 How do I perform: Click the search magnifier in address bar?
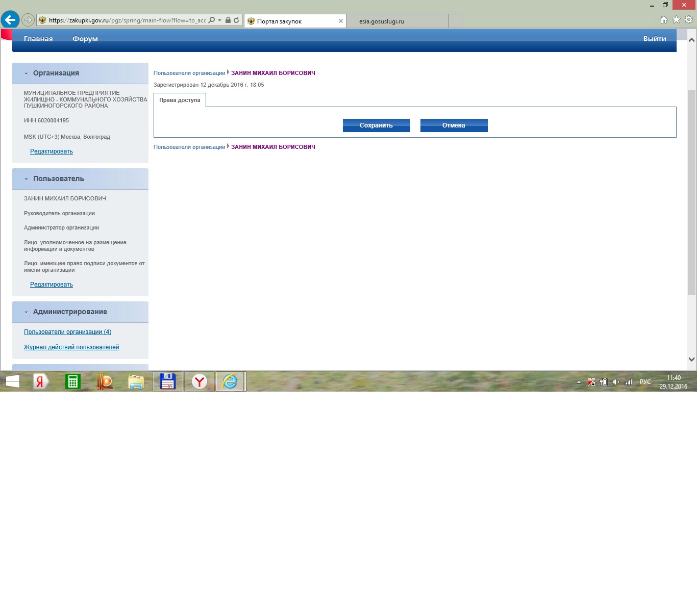pos(212,20)
